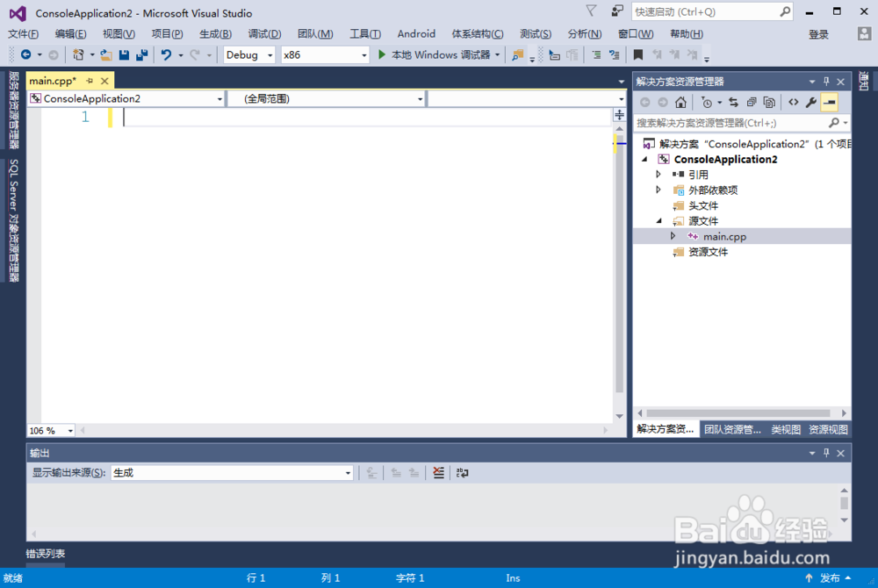Click the feedback icon beside quick launch

[x=617, y=11]
